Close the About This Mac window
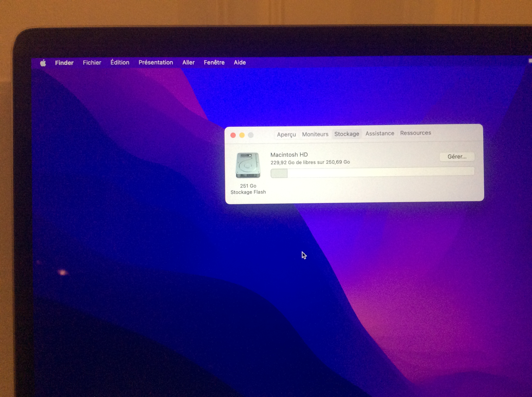532x397 pixels. 233,135
